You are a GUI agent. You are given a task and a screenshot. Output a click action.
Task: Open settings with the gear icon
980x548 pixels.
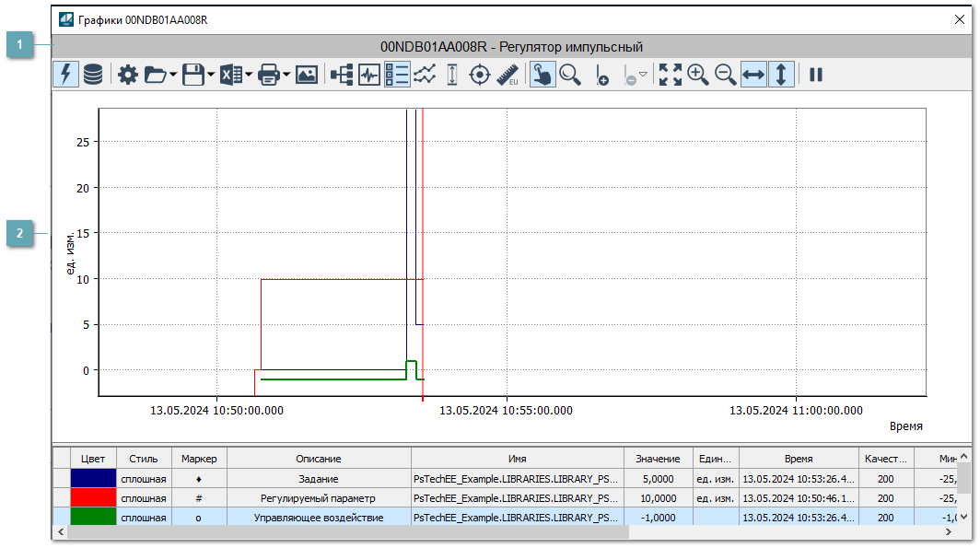(x=128, y=76)
